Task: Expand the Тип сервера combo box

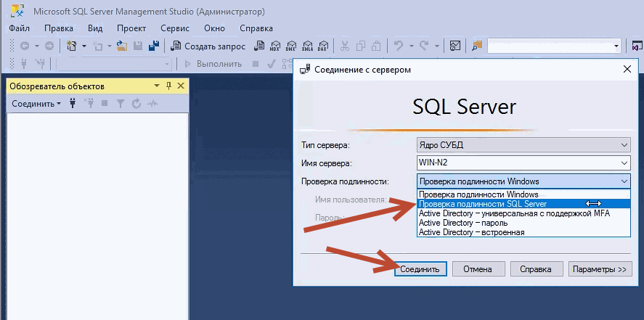Action: point(624,145)
